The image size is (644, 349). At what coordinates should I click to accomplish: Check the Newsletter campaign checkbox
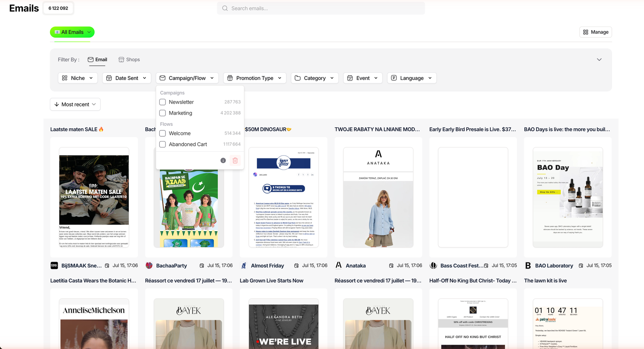click(x=163, y=102)
